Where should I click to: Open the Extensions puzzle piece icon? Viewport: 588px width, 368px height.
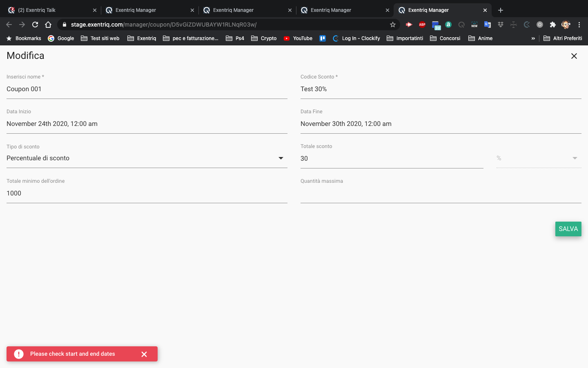(x=553, y=25)
